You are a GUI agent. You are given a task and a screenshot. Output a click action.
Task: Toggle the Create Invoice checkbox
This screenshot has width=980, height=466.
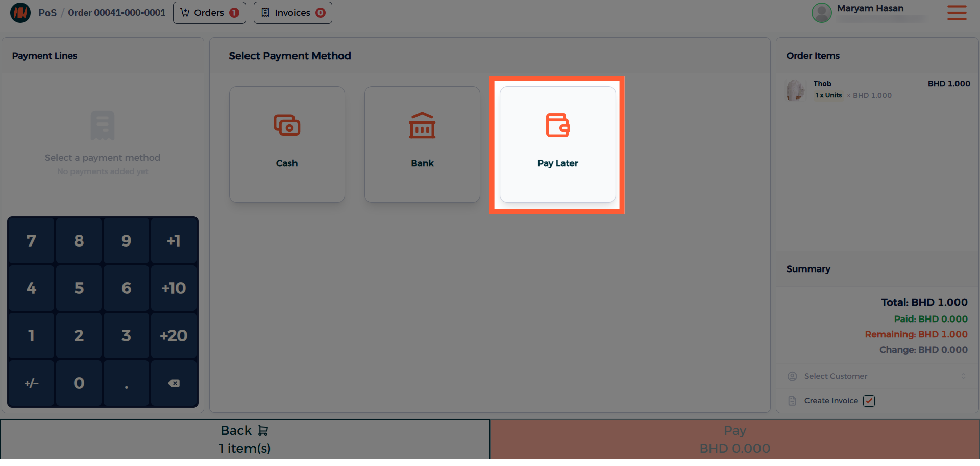point(869,401)
